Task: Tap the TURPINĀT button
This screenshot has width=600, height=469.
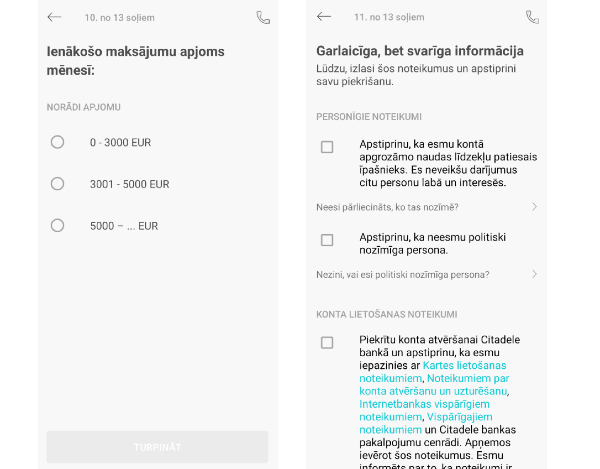Action: pos(157,447)
